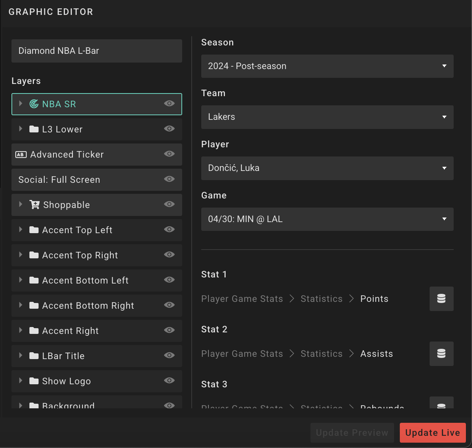This screenshot has height=448, width=472.
Task: Expand the LBar Title folder
Action: (20, 355)
